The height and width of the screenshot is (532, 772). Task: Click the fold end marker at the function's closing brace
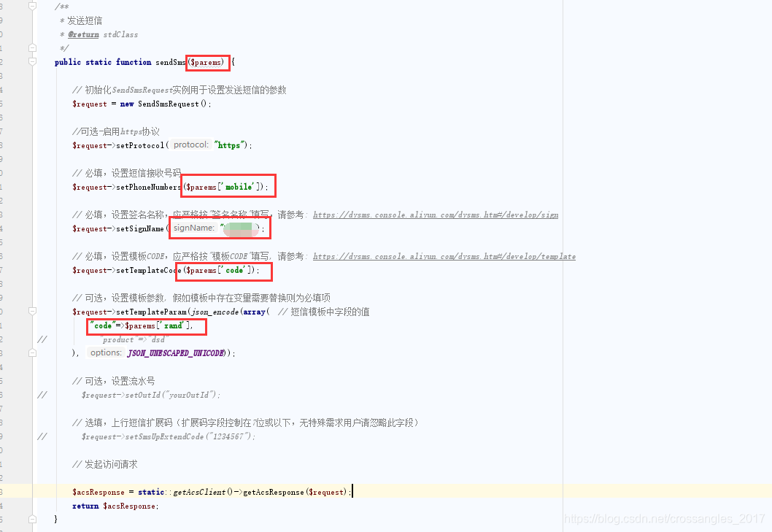[33, 519]
